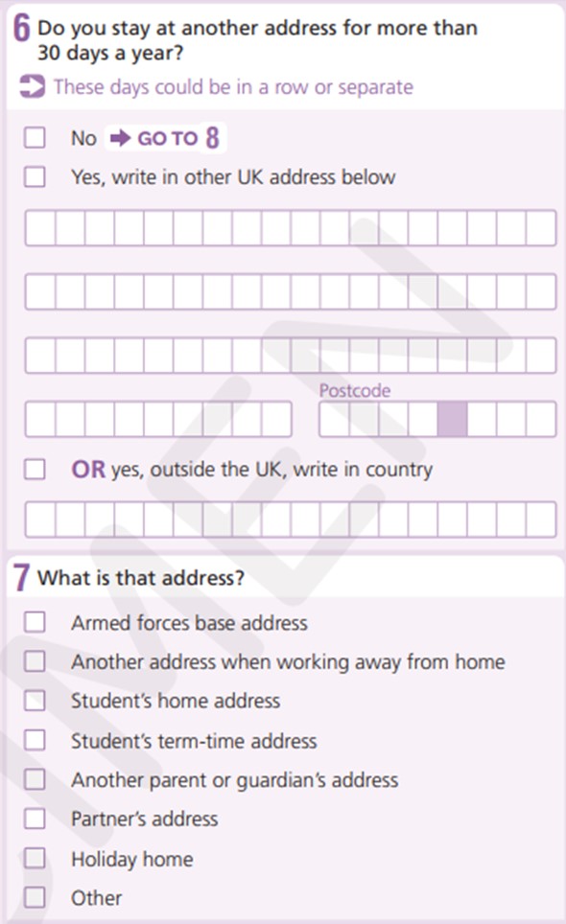The height and width of the screenshot is (924, 566).
Task: Click the second UK address line field
Action: pyautogui.click(x=290, y=291)
